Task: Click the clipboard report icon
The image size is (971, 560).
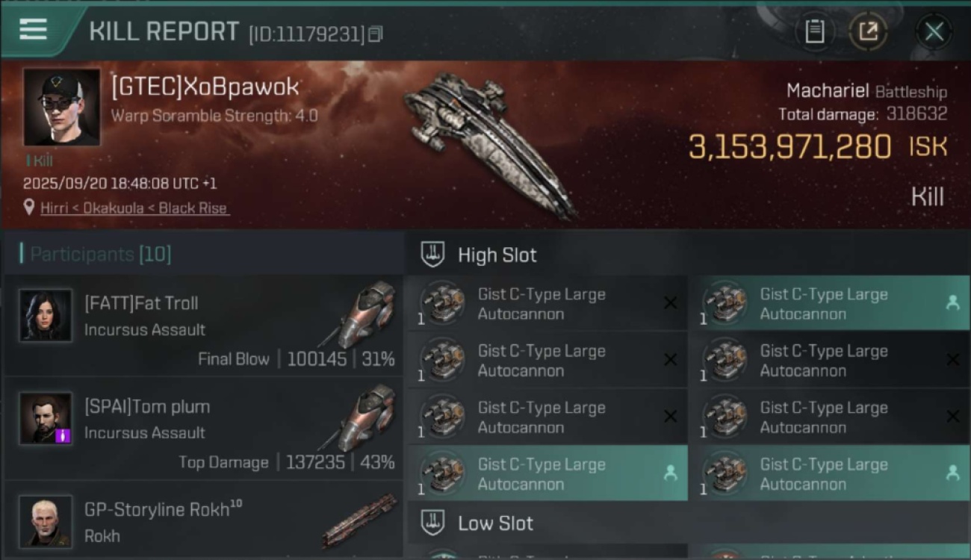Action: point(814,31)
